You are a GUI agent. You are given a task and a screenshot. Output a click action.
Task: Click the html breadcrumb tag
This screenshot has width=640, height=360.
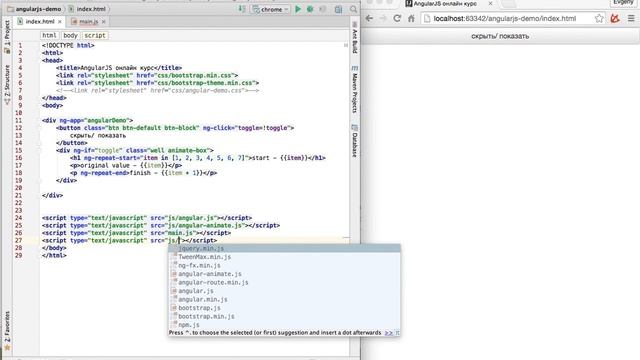click(x=49, y=36)
